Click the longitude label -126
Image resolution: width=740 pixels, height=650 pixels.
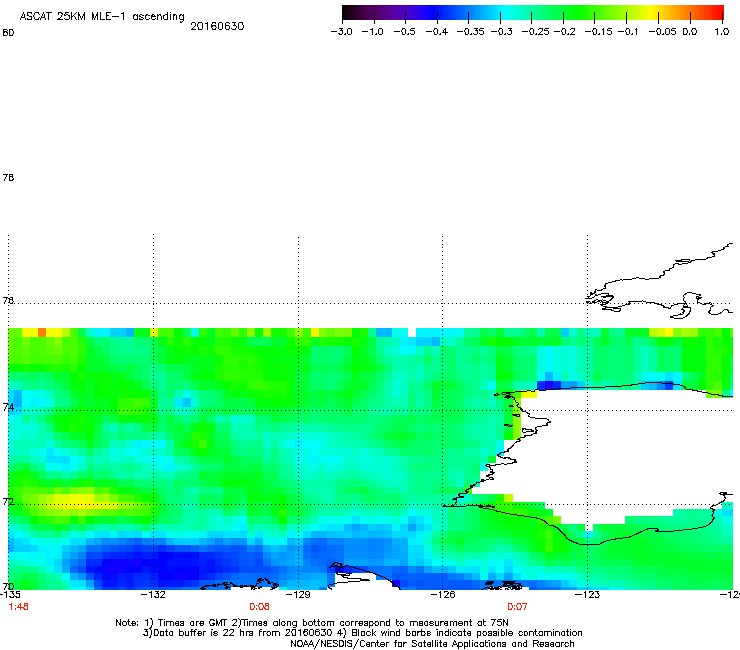pyautogui.click(x=443, y=595)
